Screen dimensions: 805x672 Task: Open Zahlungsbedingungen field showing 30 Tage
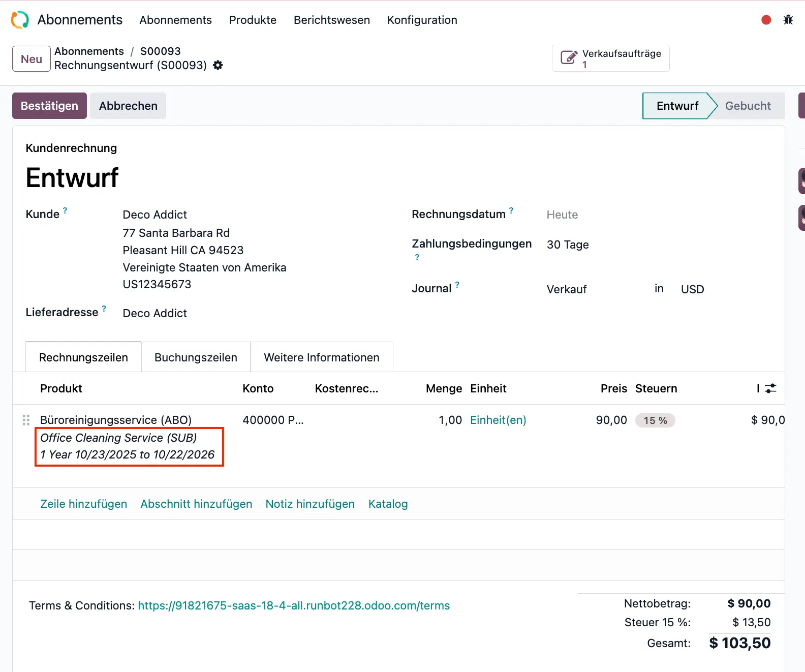pyautogui.click(x=568, y=245)
